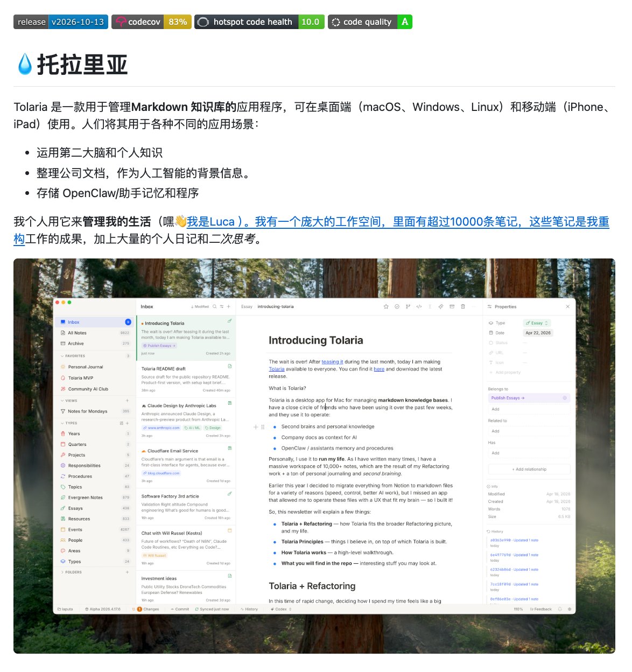Open the filter options icon beside Modified
This screenshot has height=672, width=632.
point(221,306)
